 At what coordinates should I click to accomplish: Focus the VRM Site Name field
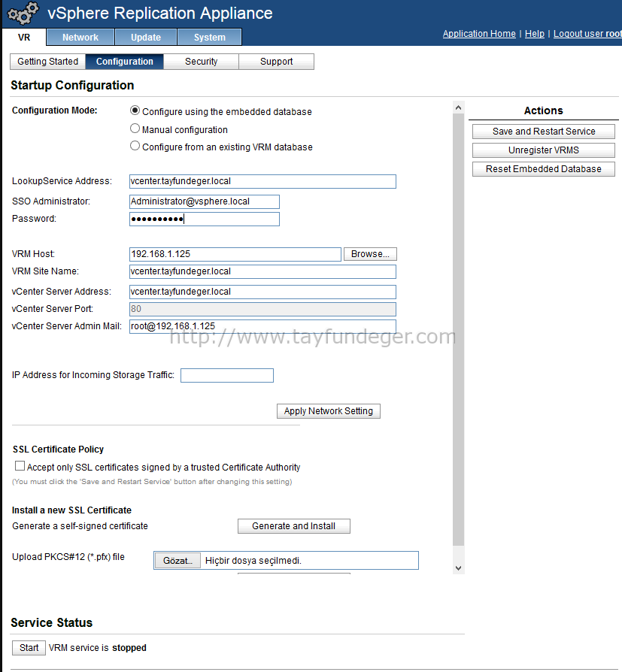(x=262, y=271)
